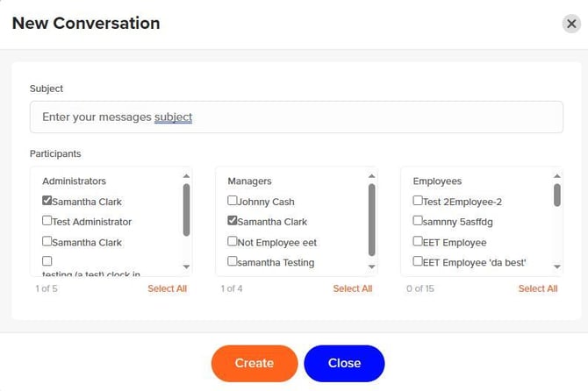
Task: Select Test 2Employee-2 checkbox
Action: point(418,201)
